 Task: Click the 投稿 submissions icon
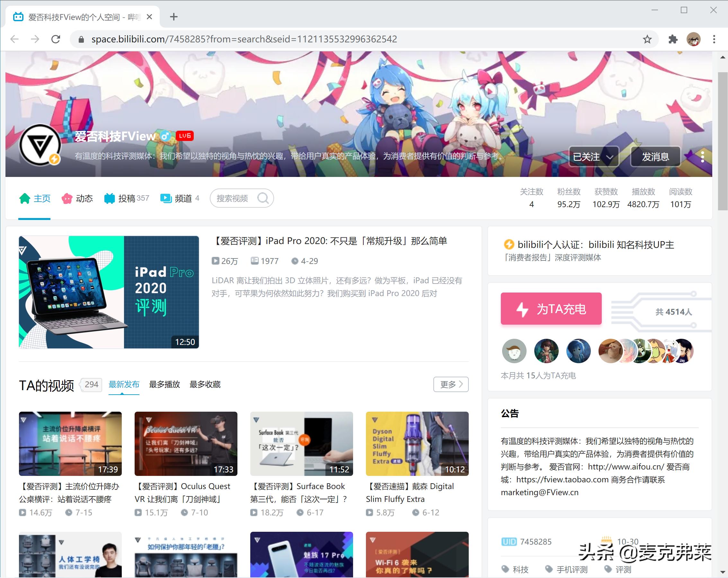tap(110, 198)
